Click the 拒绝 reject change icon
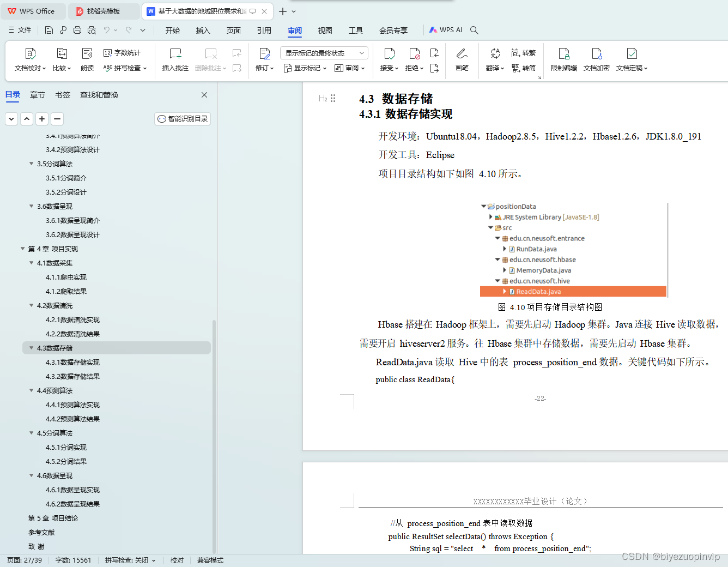The width and height of the screenshot is (728, 567). tap(412, 58)
